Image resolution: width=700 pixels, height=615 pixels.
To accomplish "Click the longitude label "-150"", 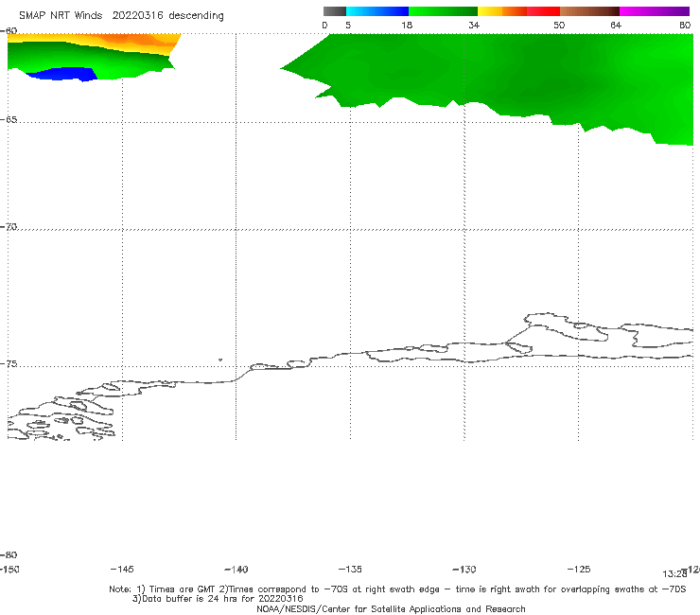I will (x=9, y=570).
